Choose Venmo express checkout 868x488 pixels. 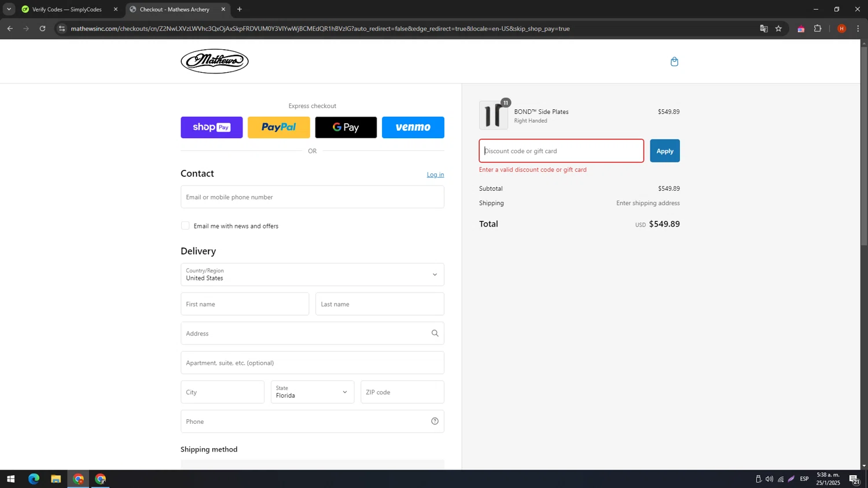pyautogui.click(x=413, y=127)
